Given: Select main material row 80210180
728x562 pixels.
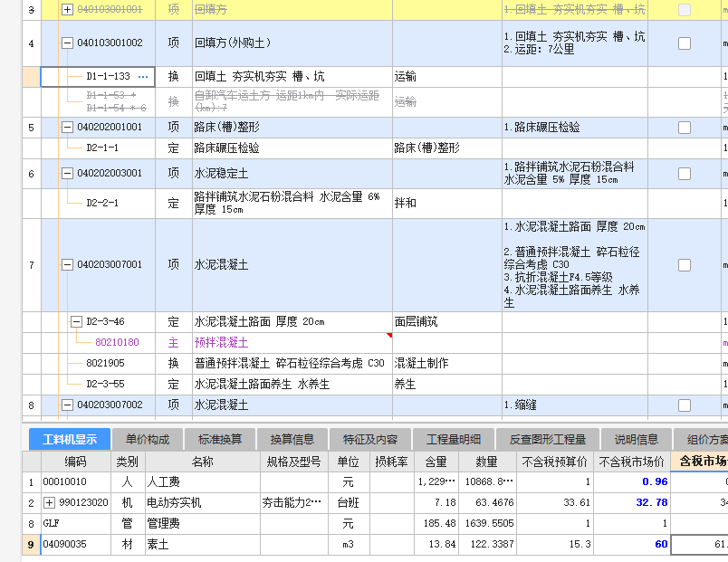Looking at the screenshot, I should (x=117, y=342).
